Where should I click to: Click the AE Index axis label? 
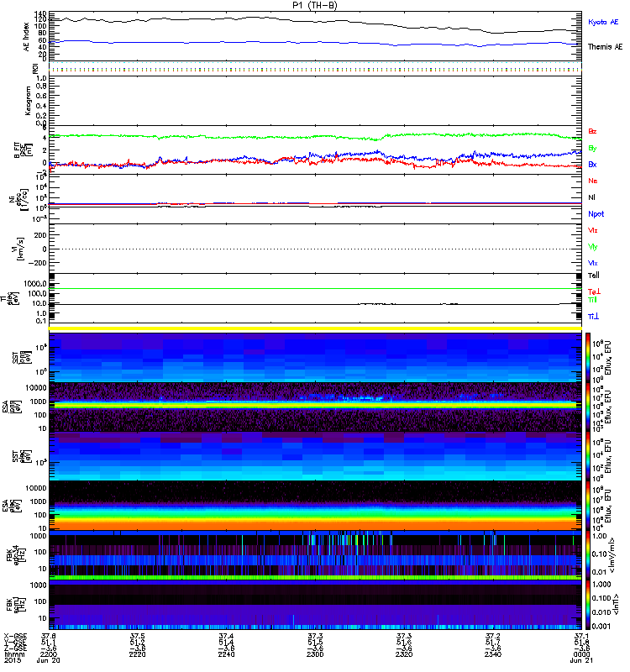(27, 37)
